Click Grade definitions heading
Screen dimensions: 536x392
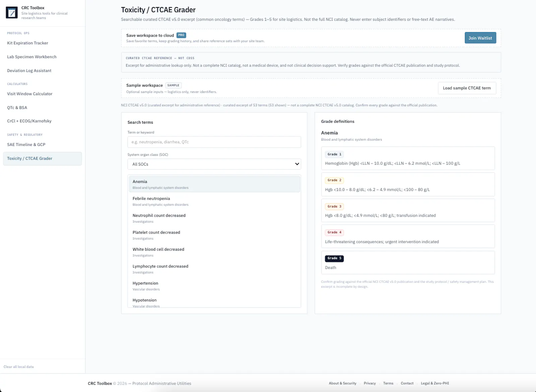[338, 122]
